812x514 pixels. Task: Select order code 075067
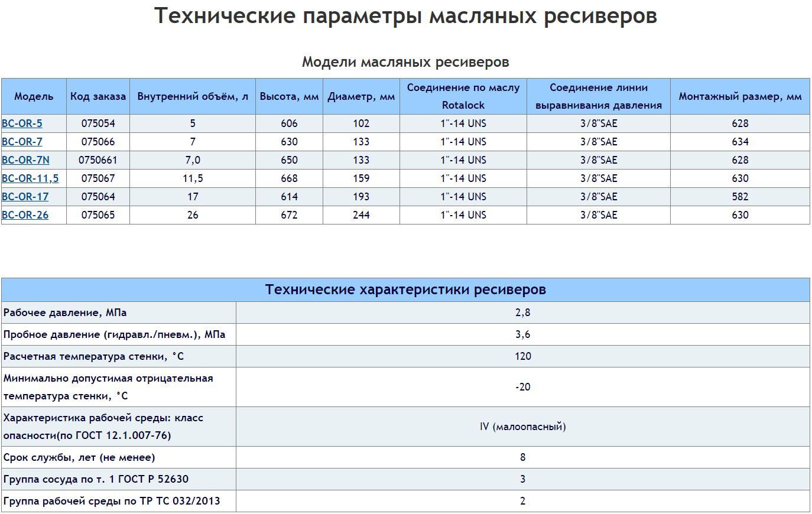point(98,178)
